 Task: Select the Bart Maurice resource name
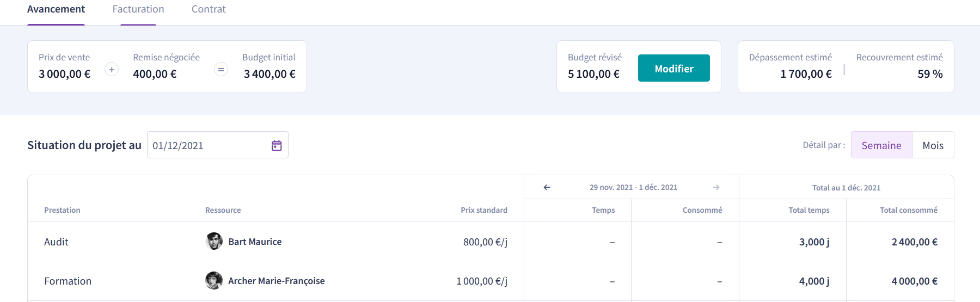(x=255, y=242)
